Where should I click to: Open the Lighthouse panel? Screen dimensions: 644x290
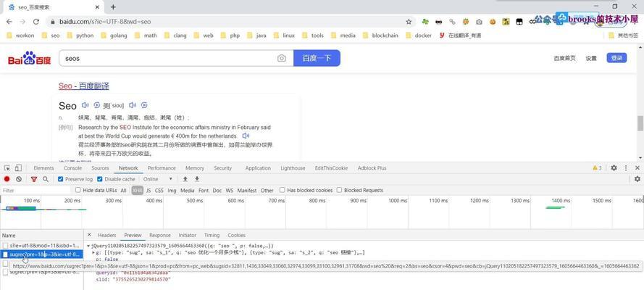(x=293, y=168)
